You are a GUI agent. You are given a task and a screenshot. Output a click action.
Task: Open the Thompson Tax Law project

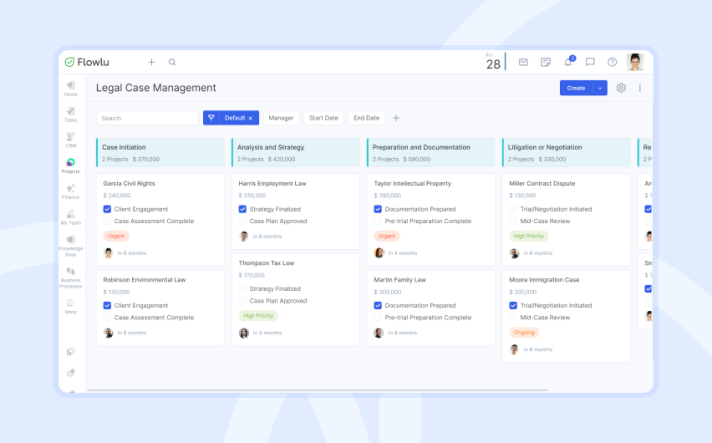point(266,263)
